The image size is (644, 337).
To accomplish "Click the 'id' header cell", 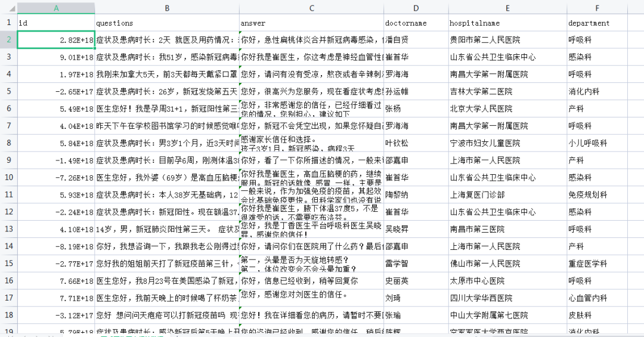I will point(56,23).
